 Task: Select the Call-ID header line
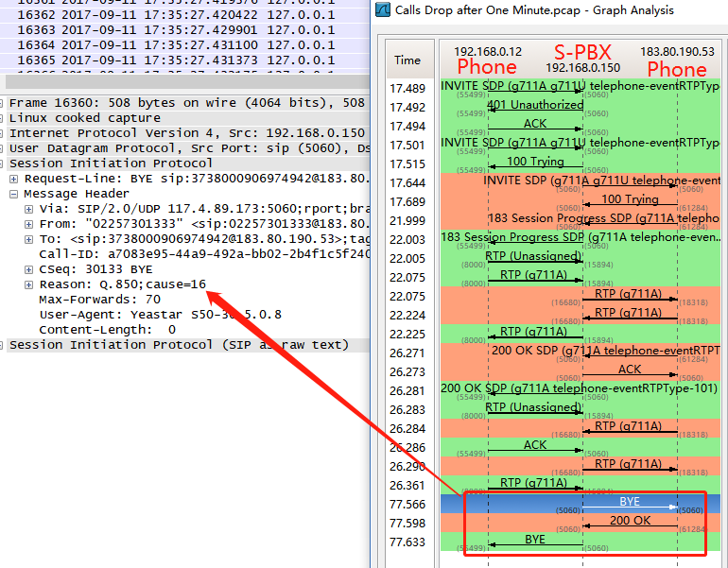204,254
